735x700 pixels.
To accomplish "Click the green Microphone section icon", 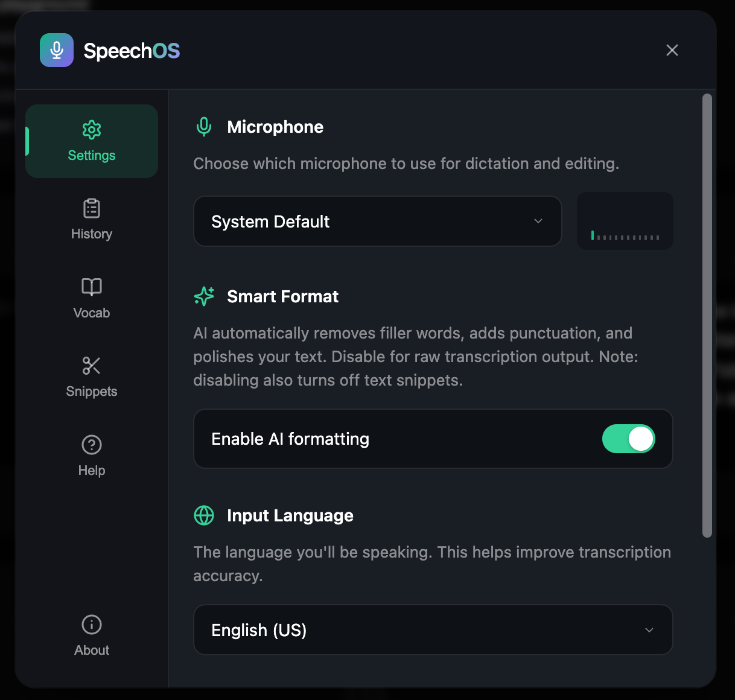I will [x=204, y=127].
